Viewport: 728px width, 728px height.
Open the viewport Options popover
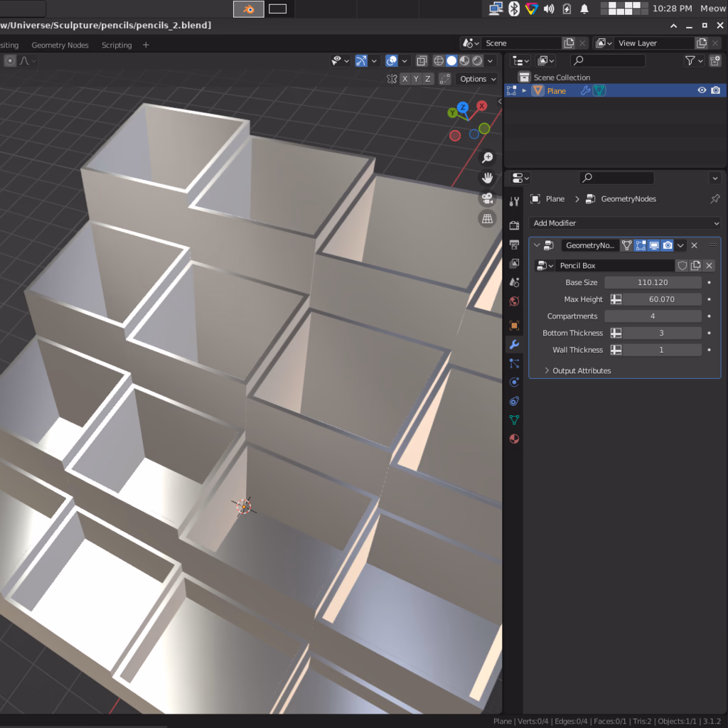click(x=477, y=79)
